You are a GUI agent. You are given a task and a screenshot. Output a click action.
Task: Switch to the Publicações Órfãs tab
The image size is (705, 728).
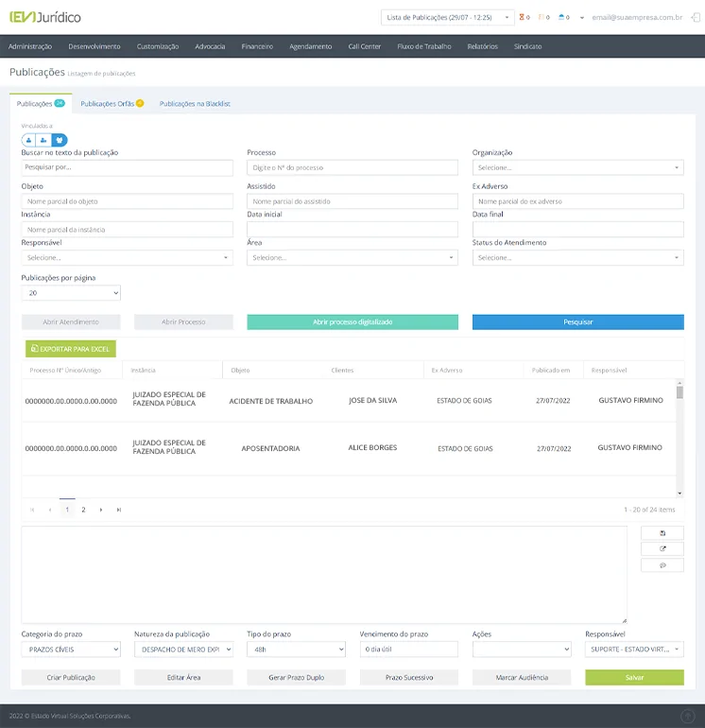tap(112, 104)
